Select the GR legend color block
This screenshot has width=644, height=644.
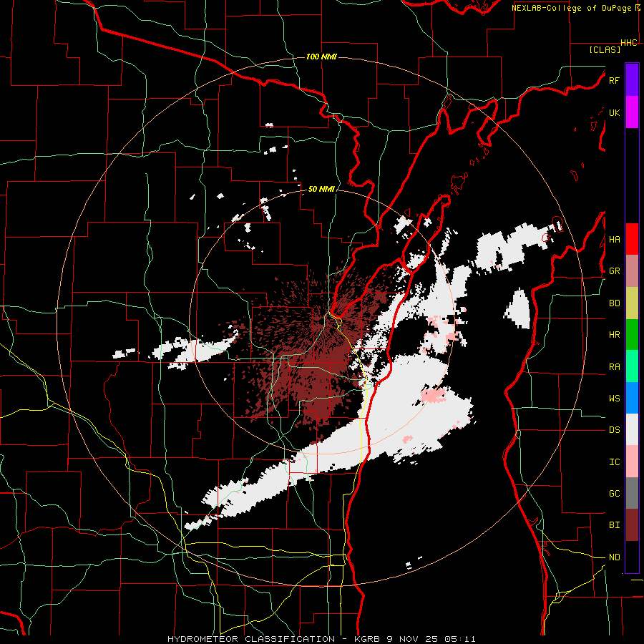click(632, 271)
